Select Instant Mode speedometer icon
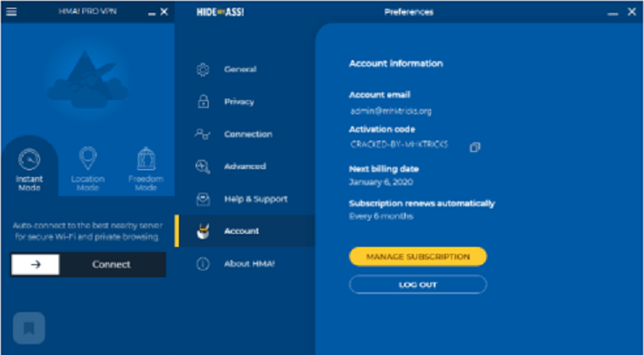 coord(29,160)
